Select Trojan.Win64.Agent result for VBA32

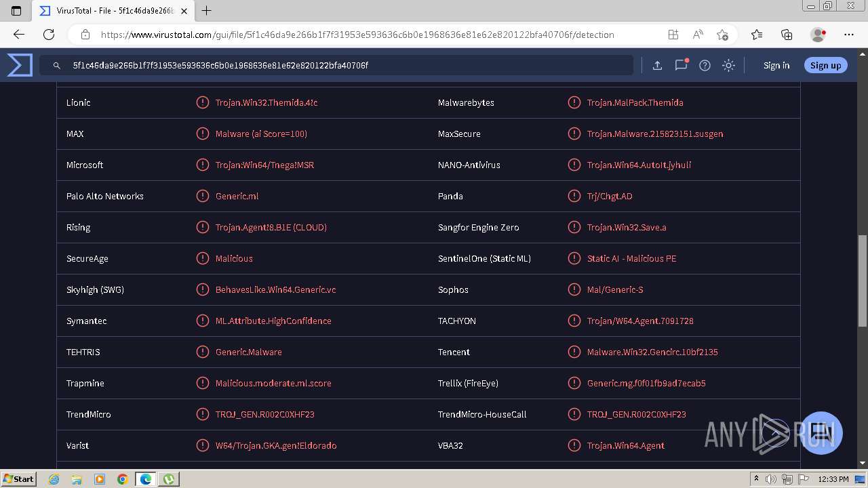coord(626,445)
